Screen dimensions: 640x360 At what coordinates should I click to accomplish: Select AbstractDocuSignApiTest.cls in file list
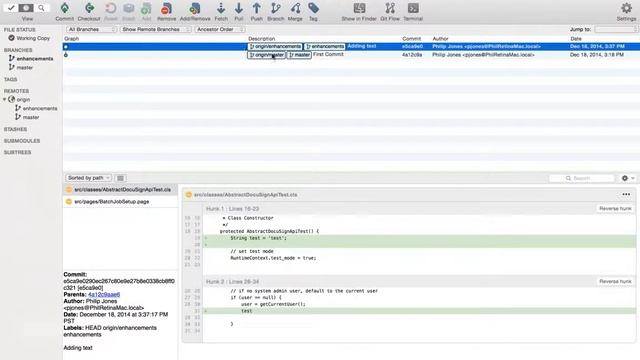coord(120,190)
